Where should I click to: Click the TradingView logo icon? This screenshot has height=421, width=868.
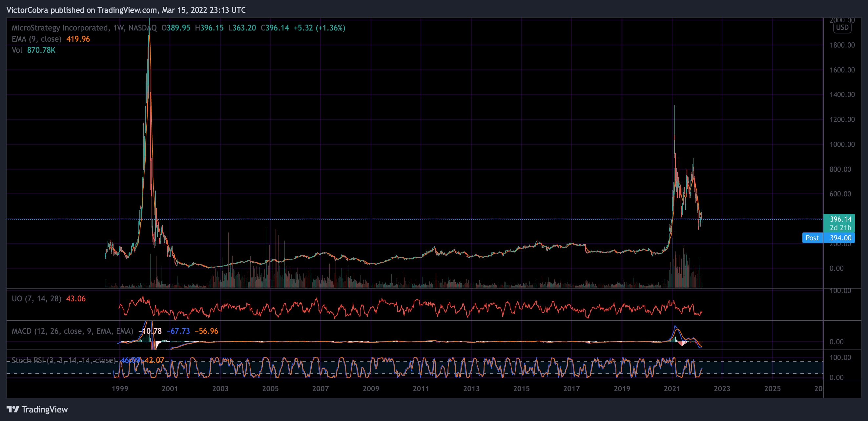[13, 409]
